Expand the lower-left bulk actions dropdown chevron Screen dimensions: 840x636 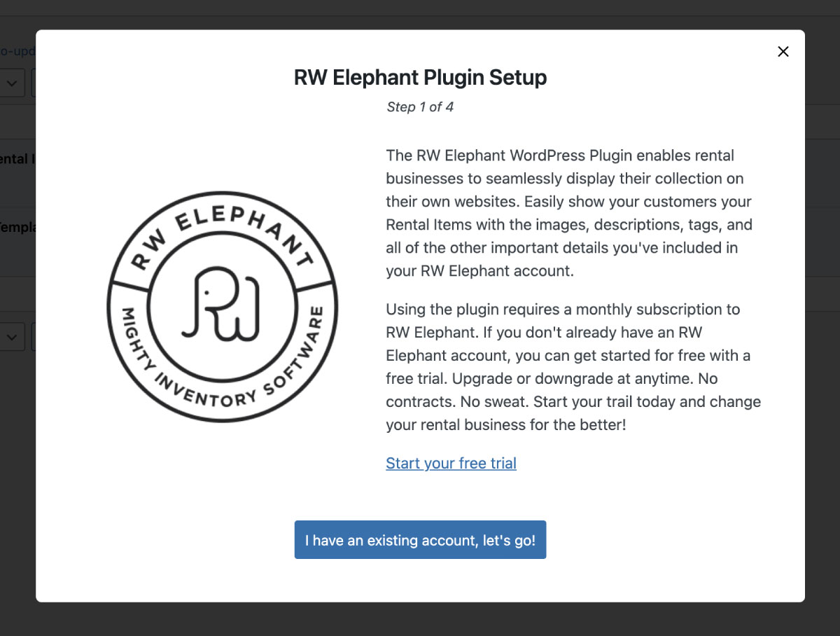click(12, 336)
